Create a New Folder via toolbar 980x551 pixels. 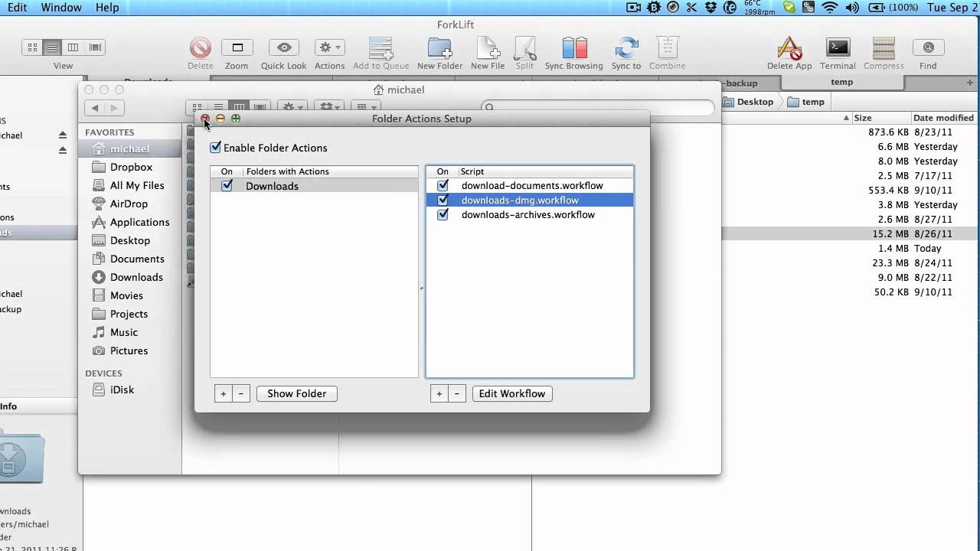pyautogui.click(x=439, y=48)
